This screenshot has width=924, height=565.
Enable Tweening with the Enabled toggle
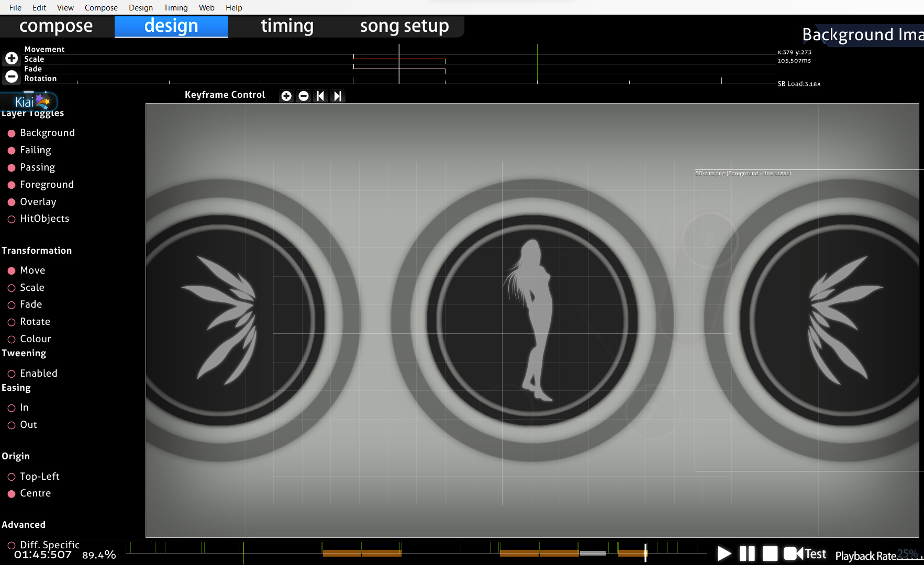(x=12, y=373)
